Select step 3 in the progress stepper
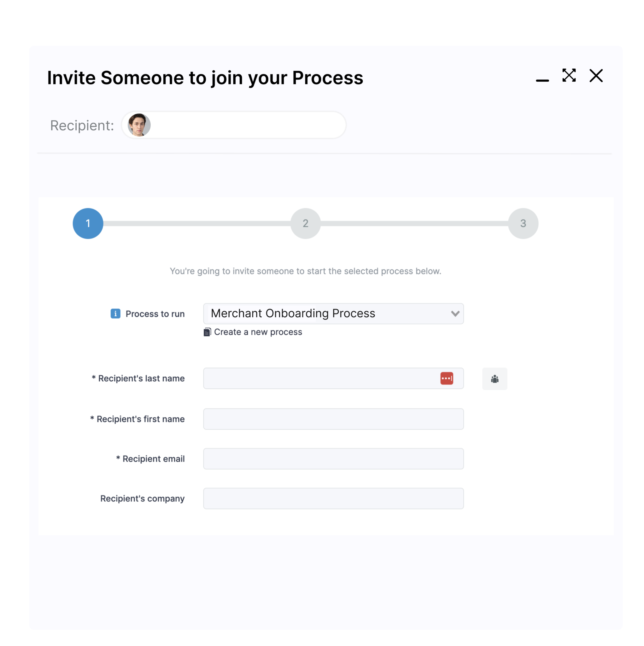This screenshot has height=646, width=644. tap(523, 223)
